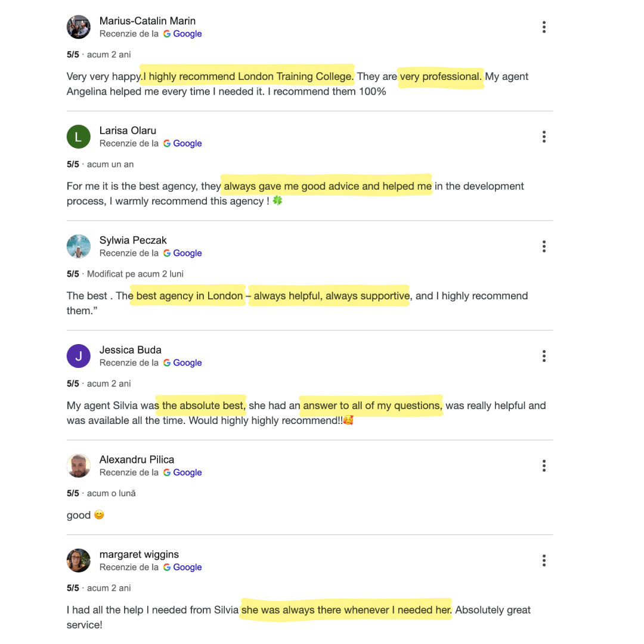This screenshot has height=644, width=644.
Task: Open the three-dot menu for Alexandru Pilica's review
Action: point(544,466)
